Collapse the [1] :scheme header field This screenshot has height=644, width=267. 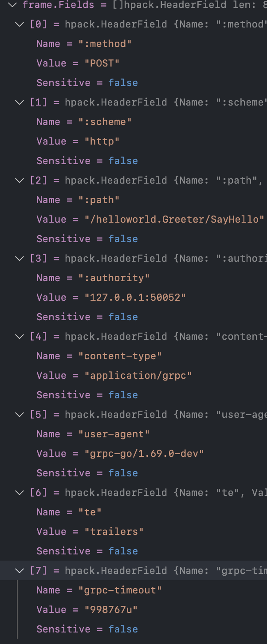[19, 102]
